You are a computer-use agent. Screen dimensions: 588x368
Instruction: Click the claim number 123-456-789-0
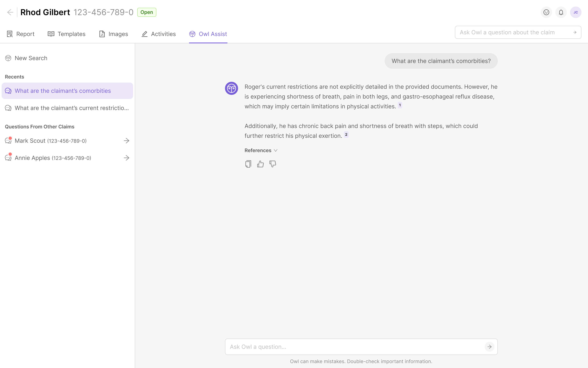104,12
